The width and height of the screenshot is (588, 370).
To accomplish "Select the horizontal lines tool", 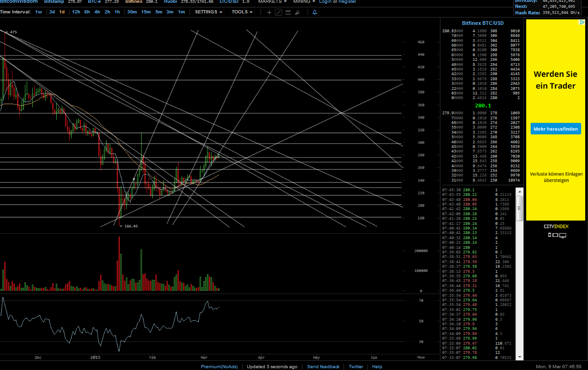I will 288,12.
